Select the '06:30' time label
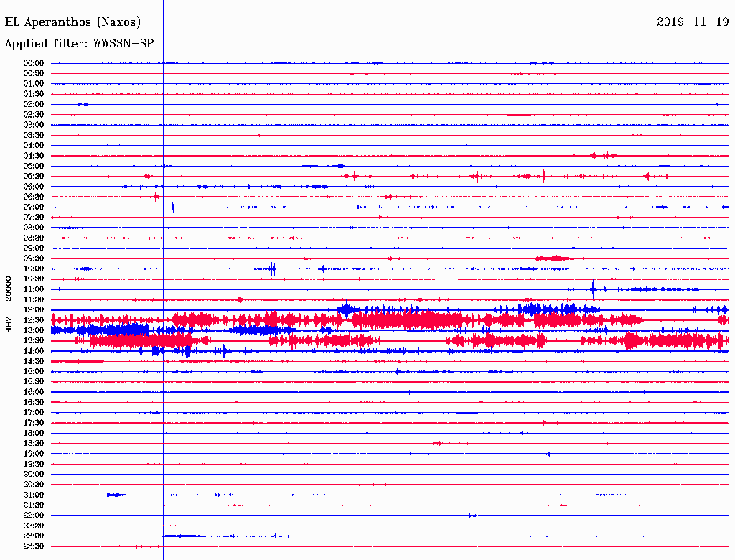This screenshot has width=735, height=560. coord(34,197)
